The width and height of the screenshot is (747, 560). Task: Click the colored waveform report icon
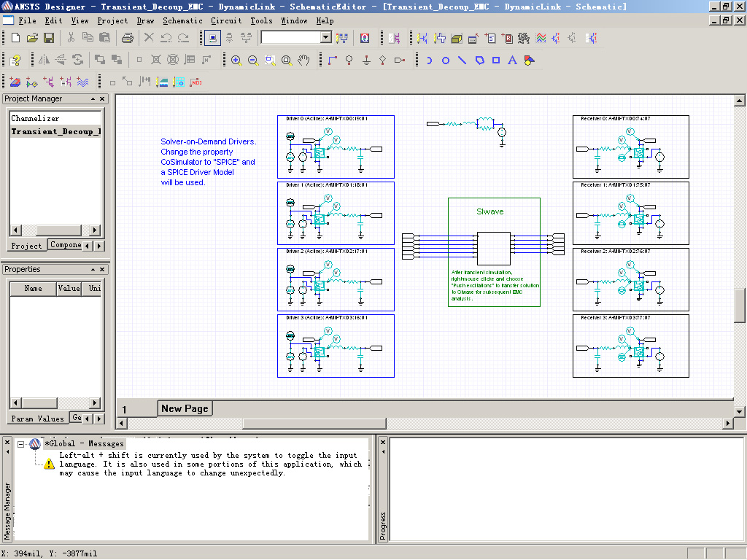[x=541, y=38]
